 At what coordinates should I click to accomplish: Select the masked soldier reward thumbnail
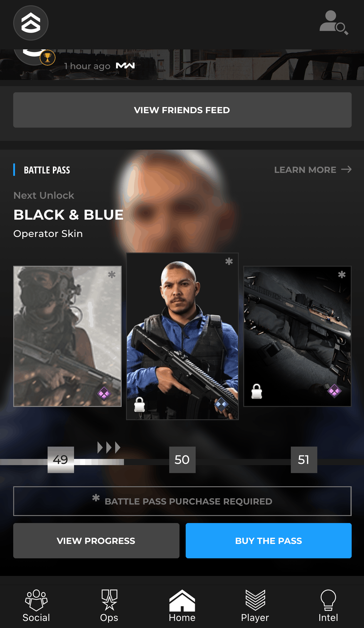click(67, 336)
